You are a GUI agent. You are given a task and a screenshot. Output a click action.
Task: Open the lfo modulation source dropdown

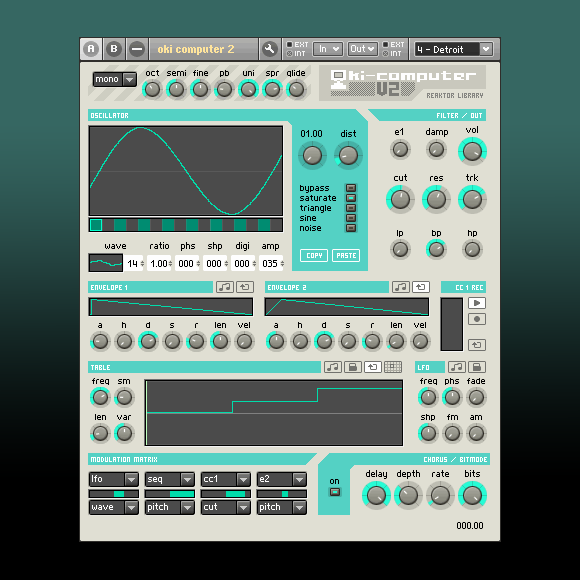(114, 479)
